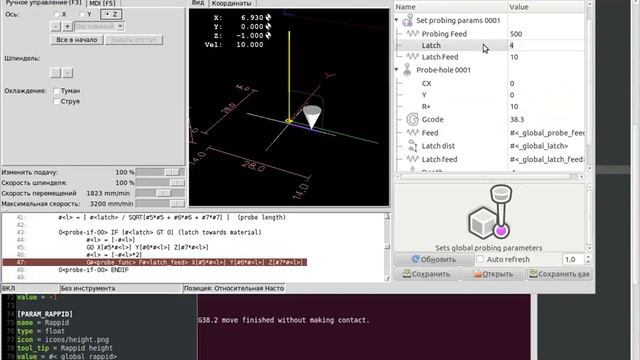Switch to the Ручное управление [F3] tab
The width and height of the screenshot is (640, 360).
click(43, 3)
